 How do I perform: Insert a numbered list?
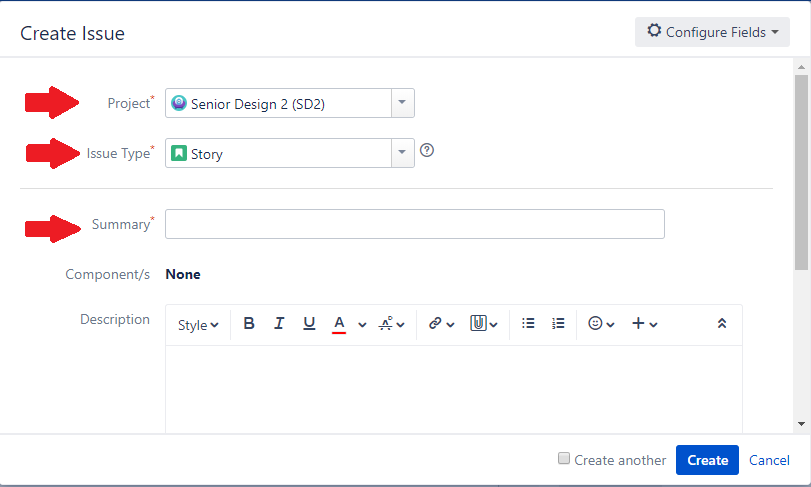[558, 324]
